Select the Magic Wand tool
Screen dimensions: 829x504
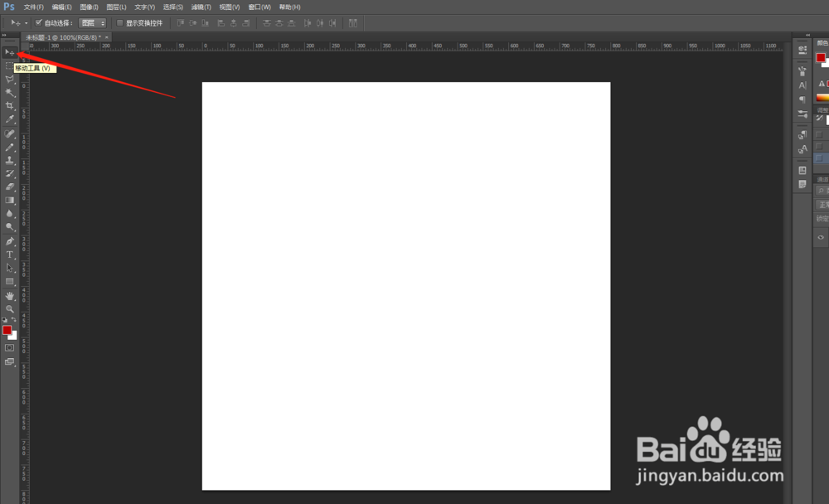pos(9,93)
